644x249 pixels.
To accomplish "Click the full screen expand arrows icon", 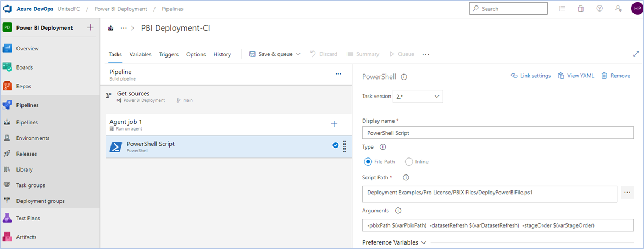I will coord(636,54).
